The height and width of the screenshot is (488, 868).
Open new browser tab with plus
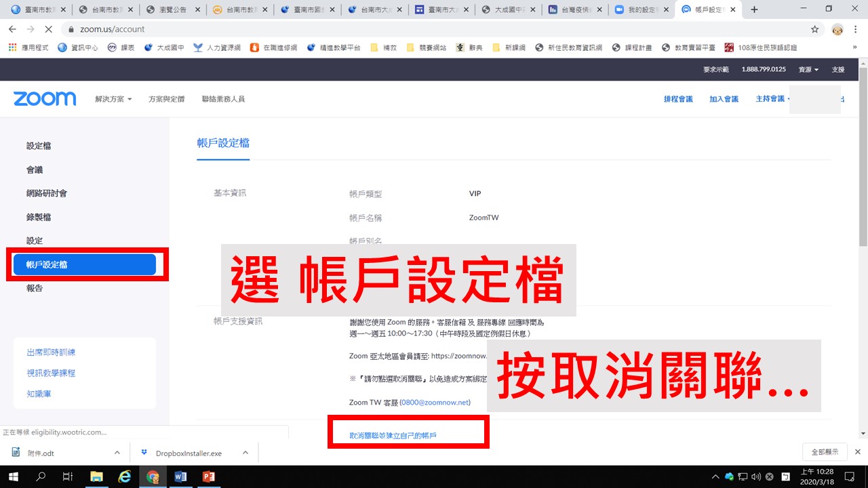click(755, 9)
